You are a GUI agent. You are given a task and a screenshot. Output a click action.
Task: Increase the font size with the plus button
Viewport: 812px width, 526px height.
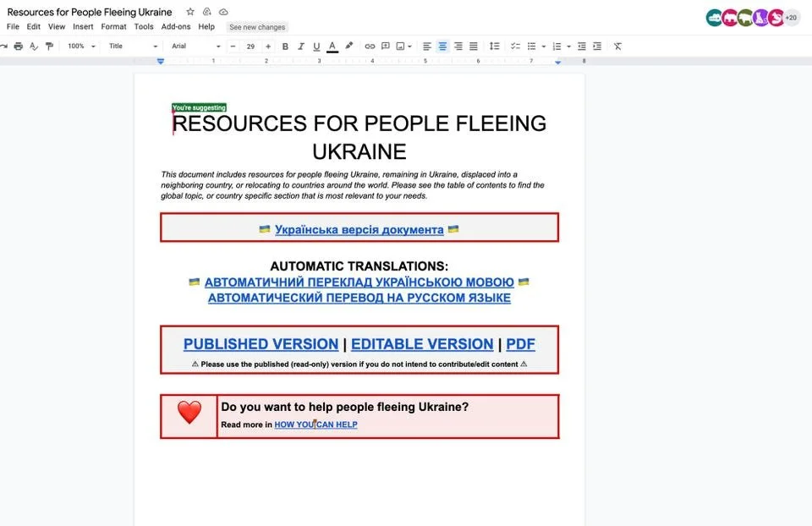click(x=268, y=46)
